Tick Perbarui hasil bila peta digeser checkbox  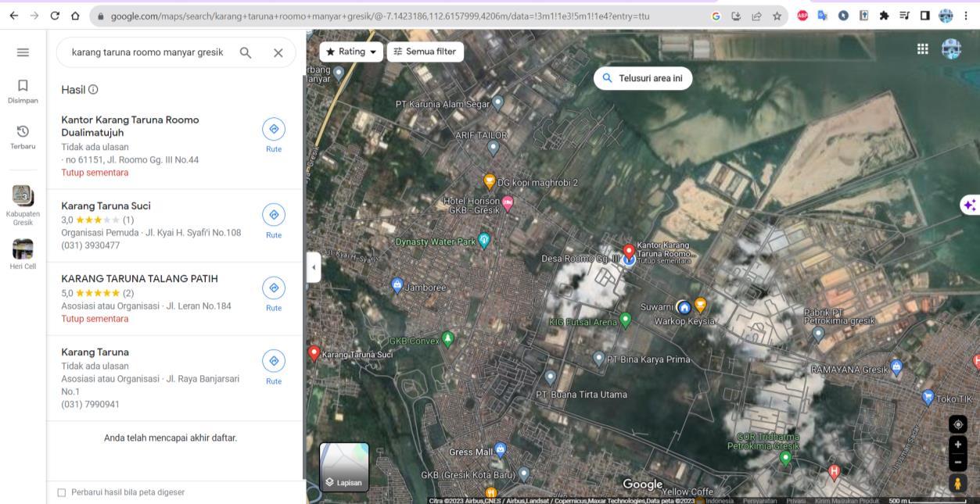pos(62,492)
